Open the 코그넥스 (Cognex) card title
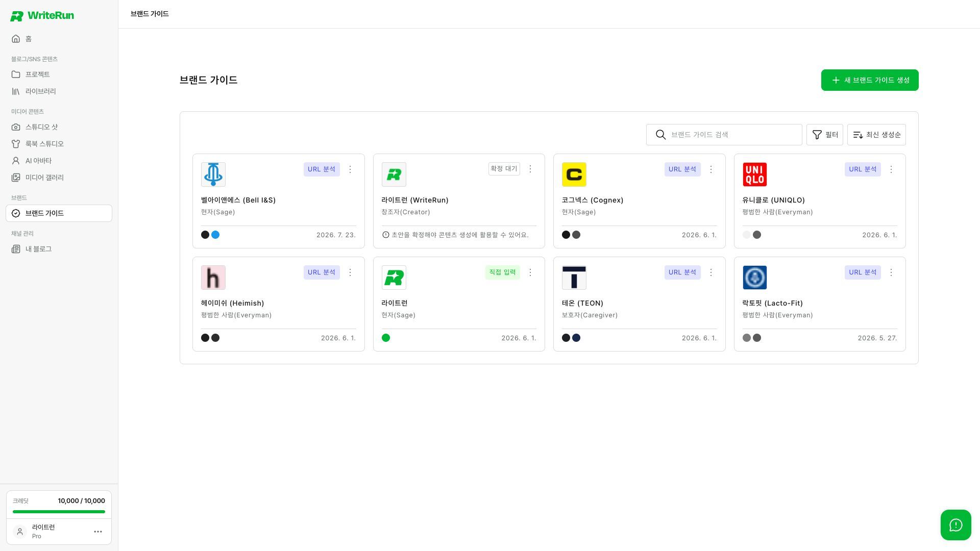The height and width of the screenshot is (551, 980). (x=593, y=200)
